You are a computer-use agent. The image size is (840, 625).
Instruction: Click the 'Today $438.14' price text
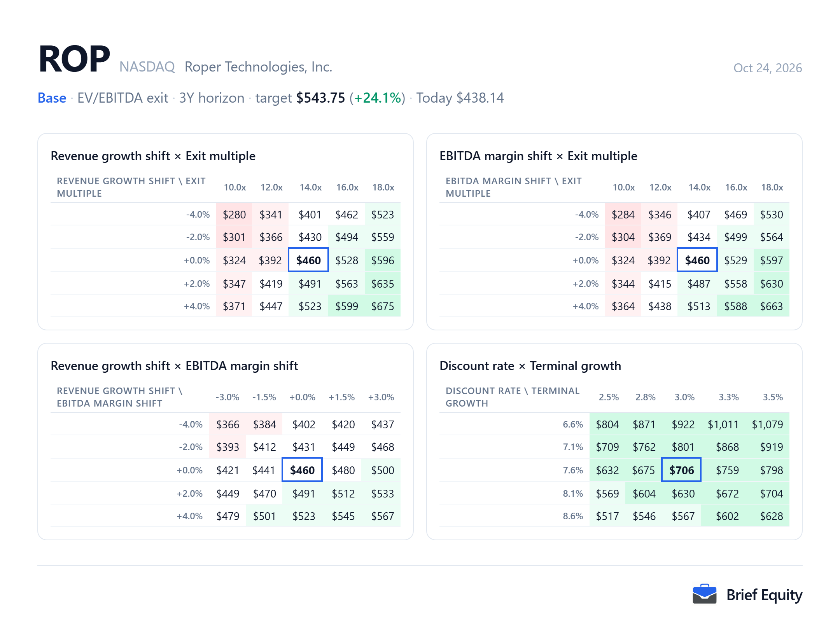click(460, 98)
